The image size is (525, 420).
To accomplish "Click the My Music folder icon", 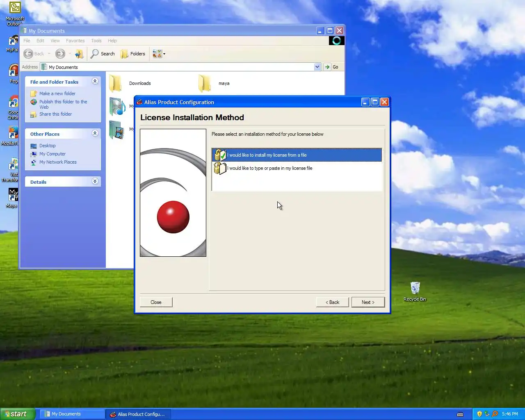I will 117,107.
